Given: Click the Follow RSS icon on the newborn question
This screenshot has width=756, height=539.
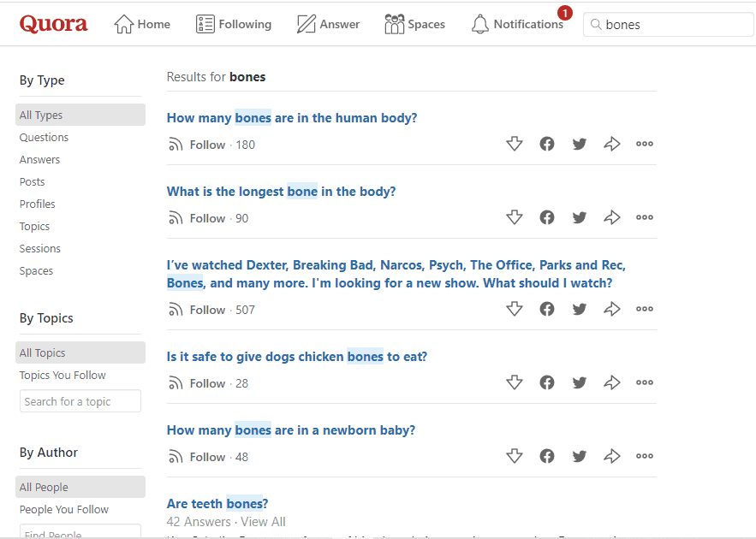Looking at the screenshot, I should coord(176,456).
